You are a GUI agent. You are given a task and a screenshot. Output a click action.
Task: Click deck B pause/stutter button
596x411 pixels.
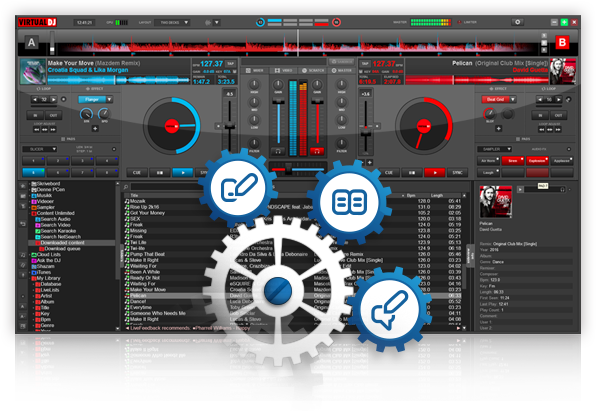[x=412, y=173]
